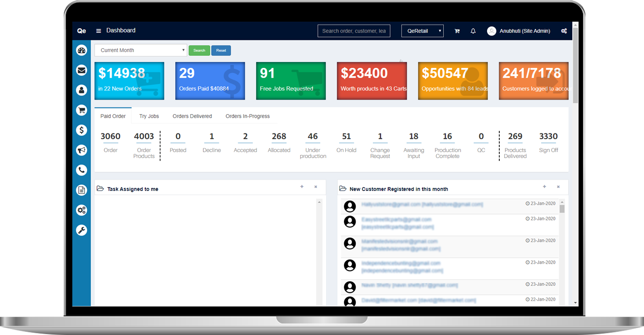Open the Current Month date filter dropdown
644x335 pixels.
141,50
